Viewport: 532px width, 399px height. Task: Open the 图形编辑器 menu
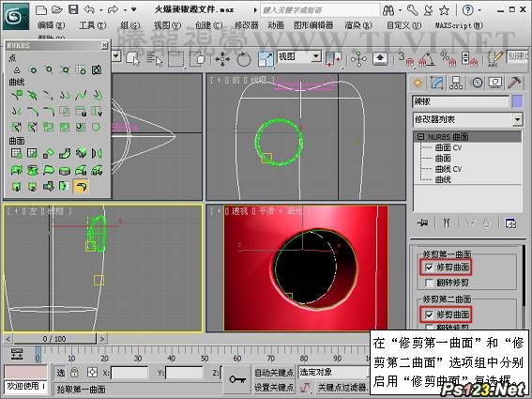tap(313, 25)
